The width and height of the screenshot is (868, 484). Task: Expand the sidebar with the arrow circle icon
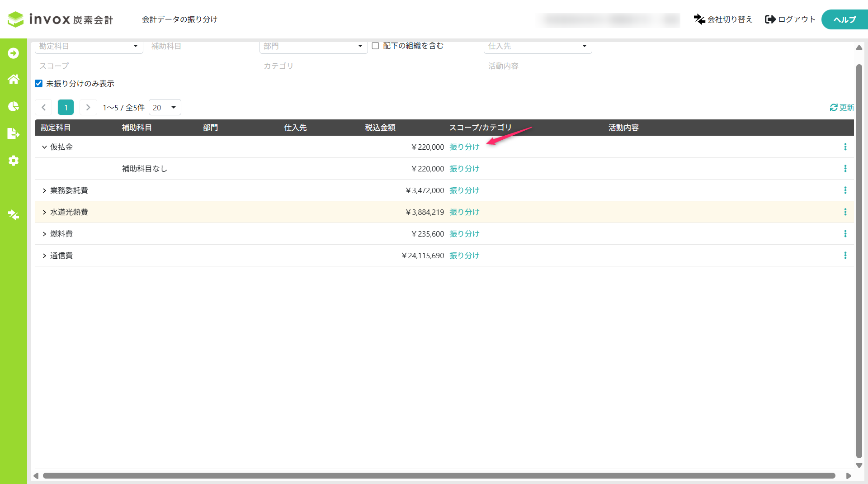[x=14, y=53]
